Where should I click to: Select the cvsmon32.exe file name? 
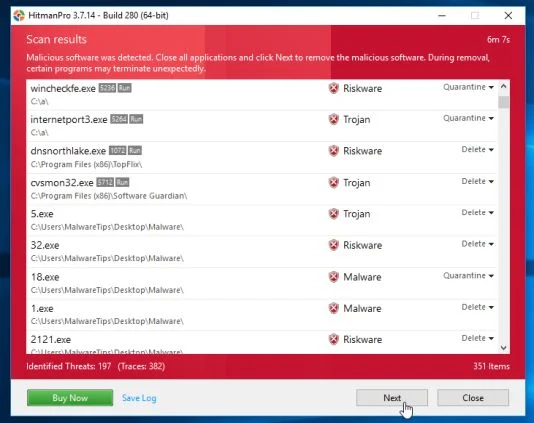tap(62, 183)
